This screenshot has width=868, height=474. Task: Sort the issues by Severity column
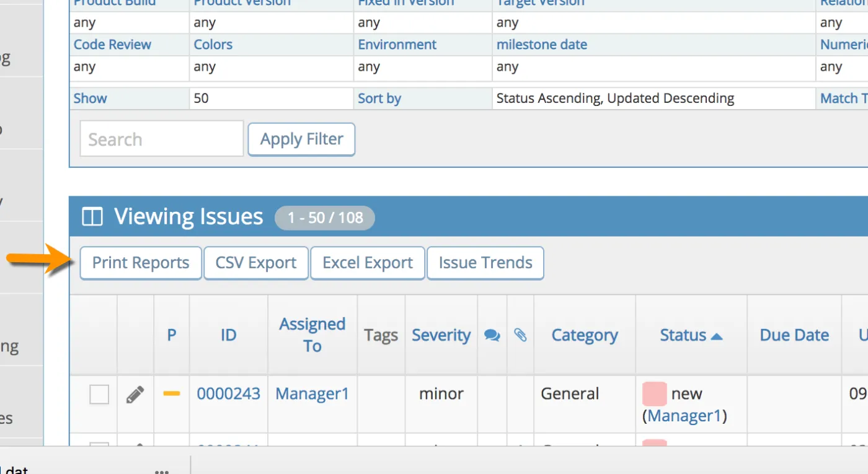441,335
